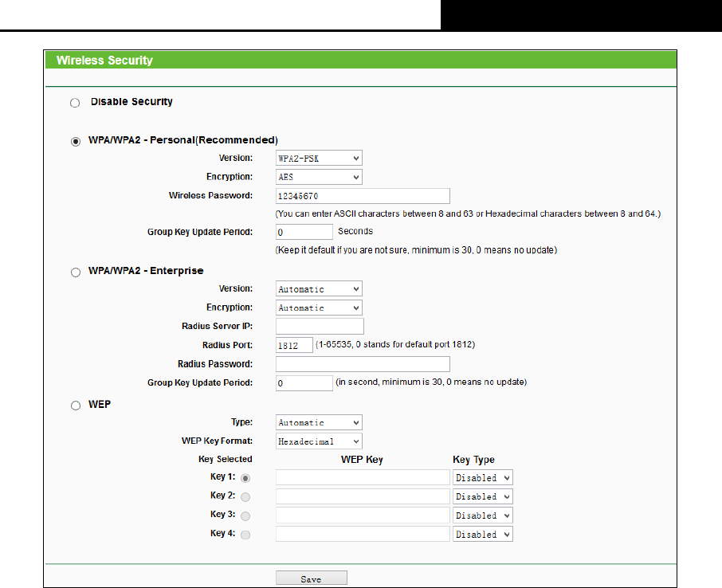
Task: Enable the WEP security radio button
Action: pyautogui.click(x=75, y=406)
